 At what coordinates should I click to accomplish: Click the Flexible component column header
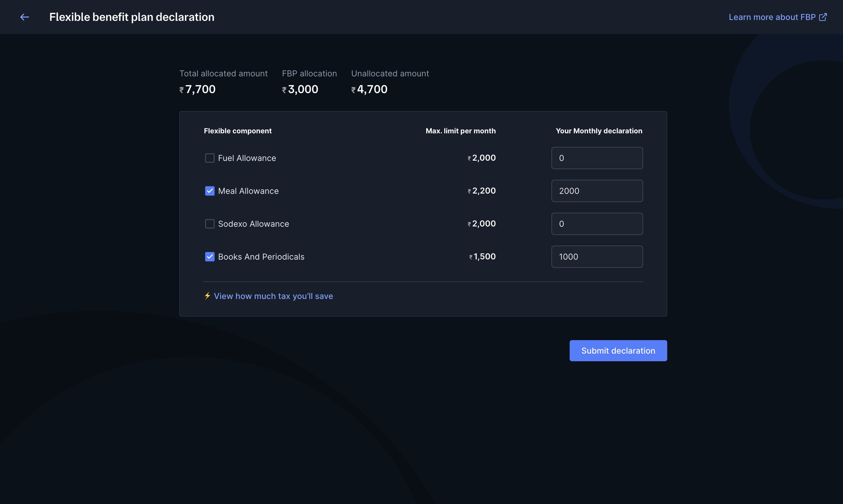[x=237, y=131]
